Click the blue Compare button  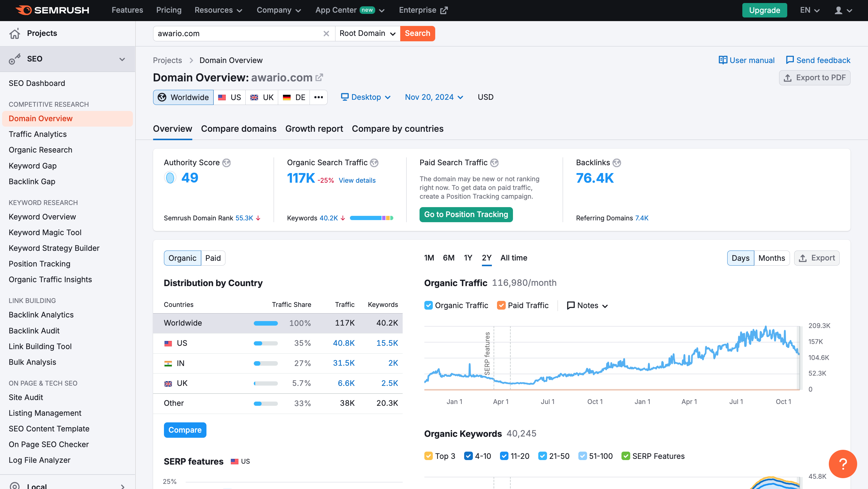[185, 430]
